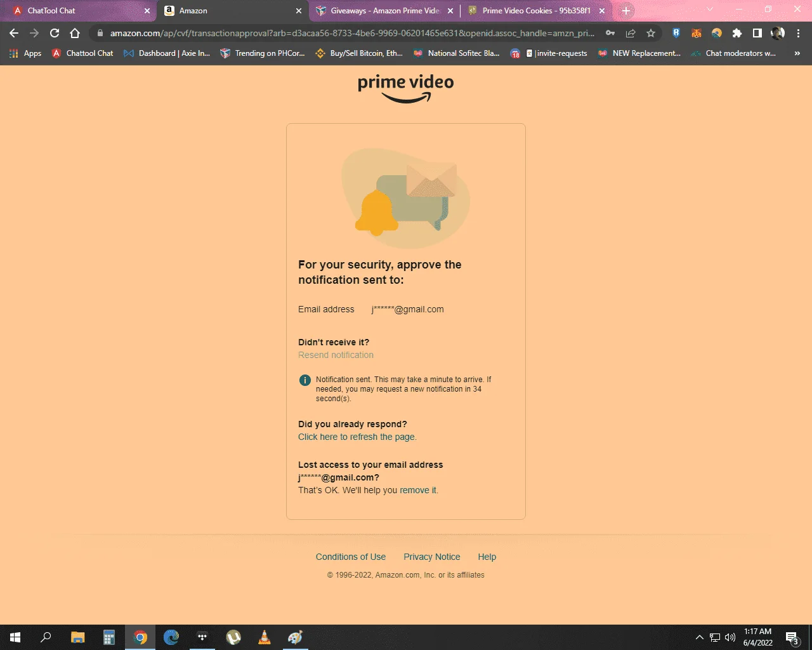
Task: Click info icon beside notification message
Action: (304, 380)
